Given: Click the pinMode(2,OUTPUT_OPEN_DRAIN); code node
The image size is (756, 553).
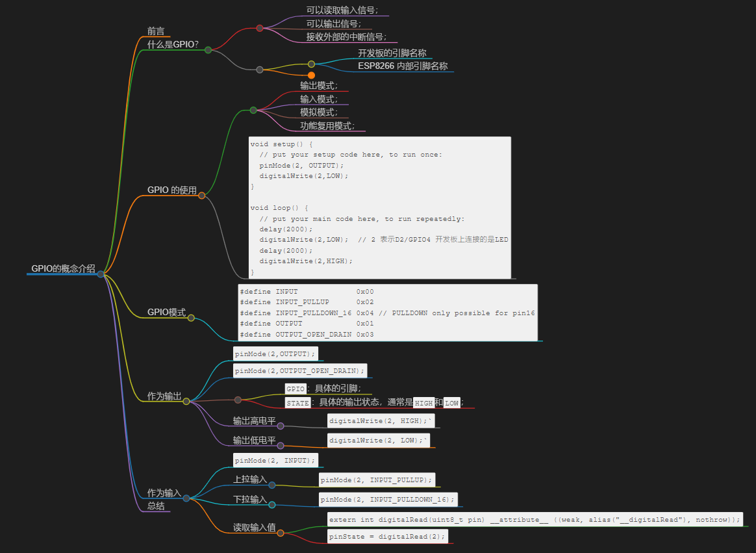Looking at the screenshot, I should pos(300,370).
